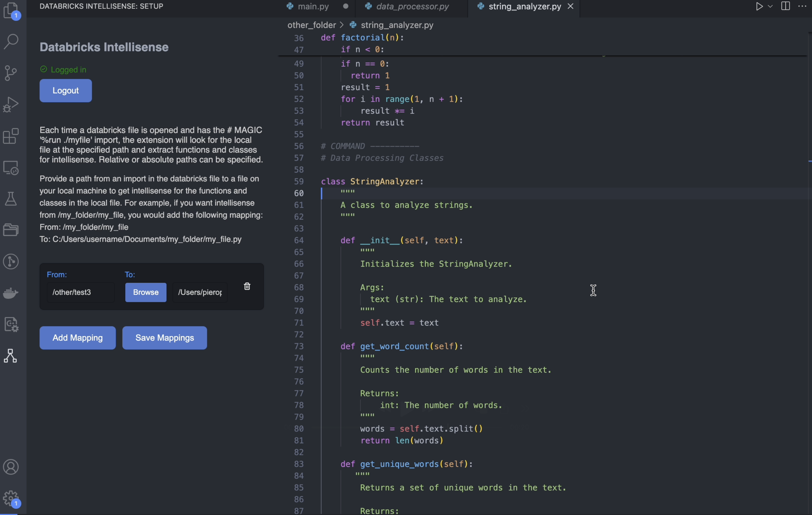Image resolution: width=812 pixels, height=515 pixels.
Task: Click the def get_word_count(self): line
Action: (402, 346)
